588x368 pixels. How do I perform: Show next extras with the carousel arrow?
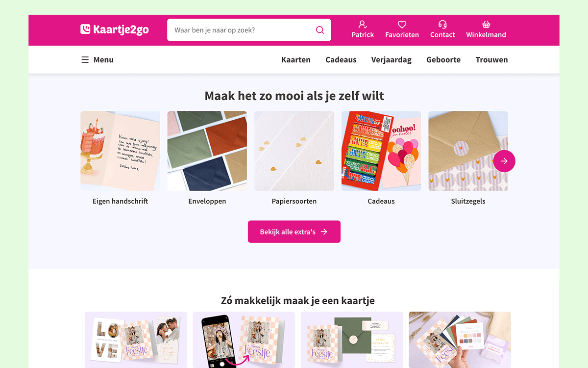(504, 161)
